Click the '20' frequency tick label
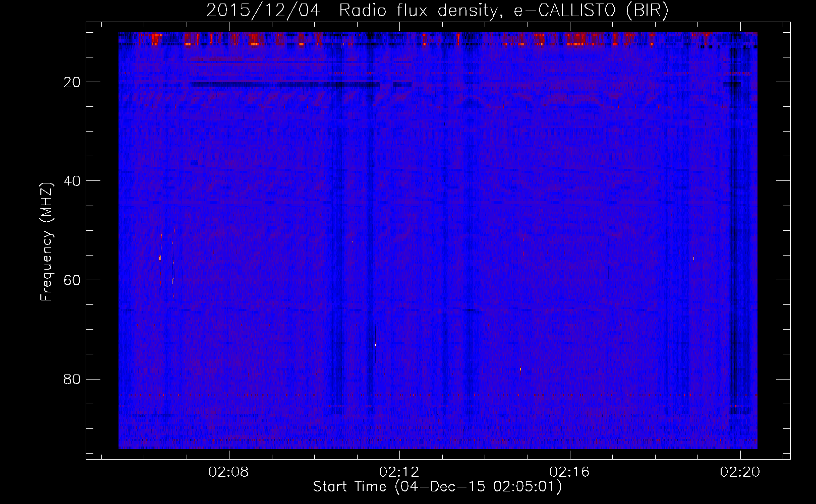 pyautogui.click(x=73, y=82)
